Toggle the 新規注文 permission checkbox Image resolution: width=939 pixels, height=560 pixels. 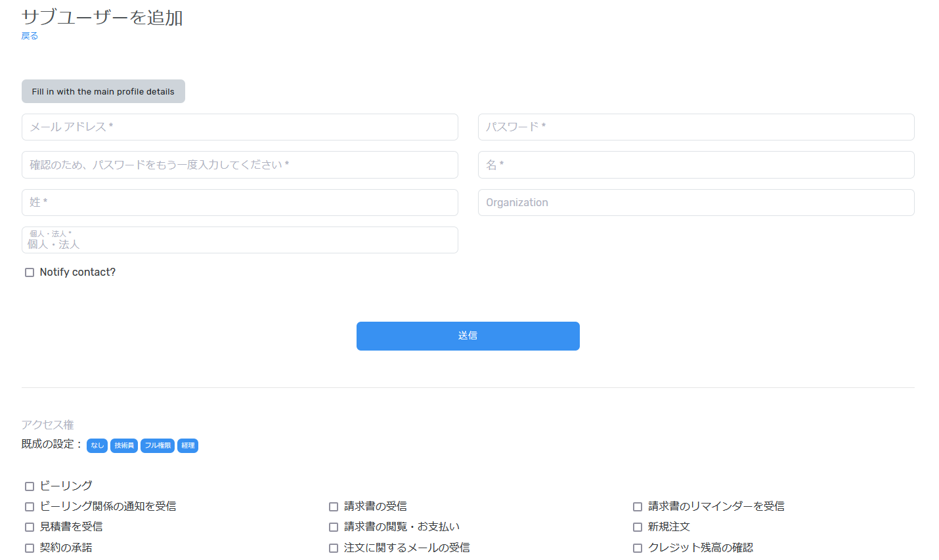click(x=638, y=527)
